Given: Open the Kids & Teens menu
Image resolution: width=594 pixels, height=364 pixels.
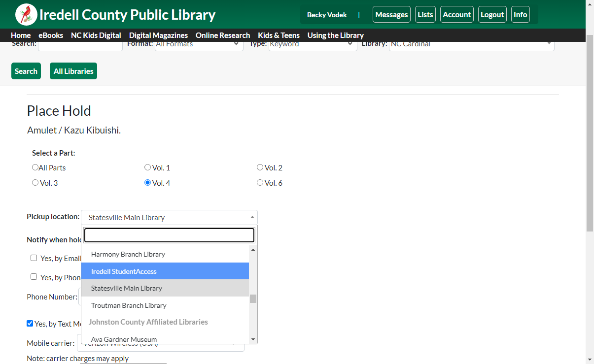Looking at the screenshot, I should 279,35.
